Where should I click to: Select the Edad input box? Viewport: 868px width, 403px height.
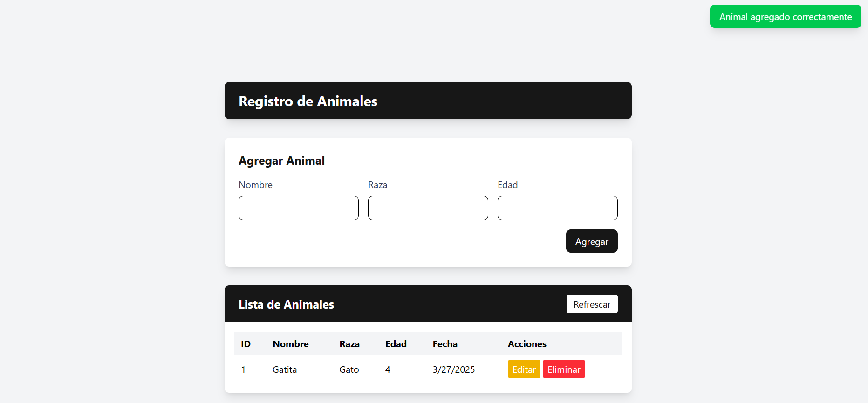click(x=557, y=208)
